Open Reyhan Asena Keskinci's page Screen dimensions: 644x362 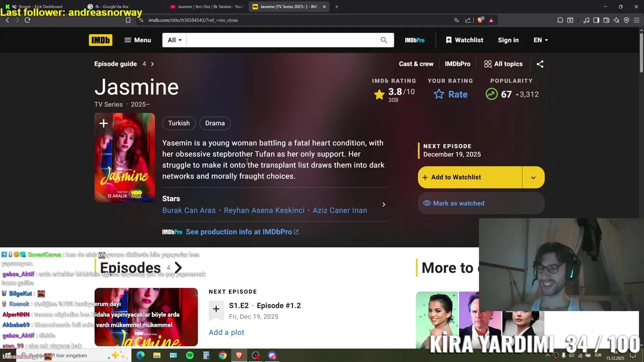click(264, 211)
